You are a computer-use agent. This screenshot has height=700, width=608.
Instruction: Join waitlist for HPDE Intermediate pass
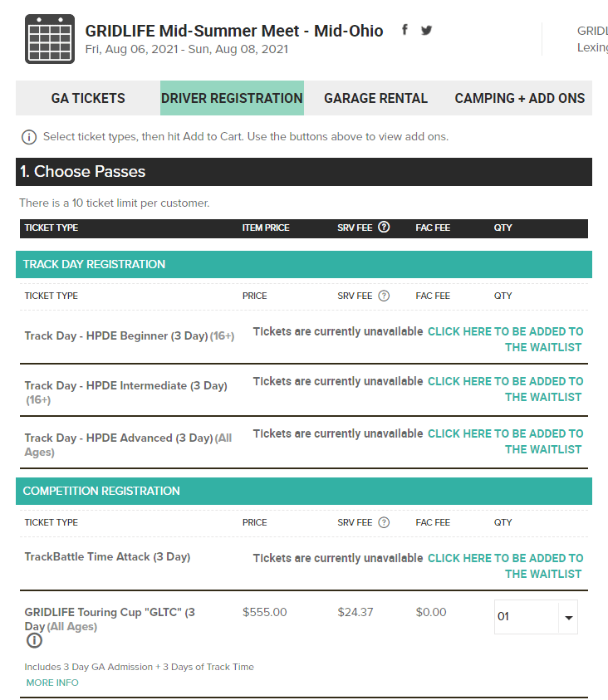(x=506, y=389)
